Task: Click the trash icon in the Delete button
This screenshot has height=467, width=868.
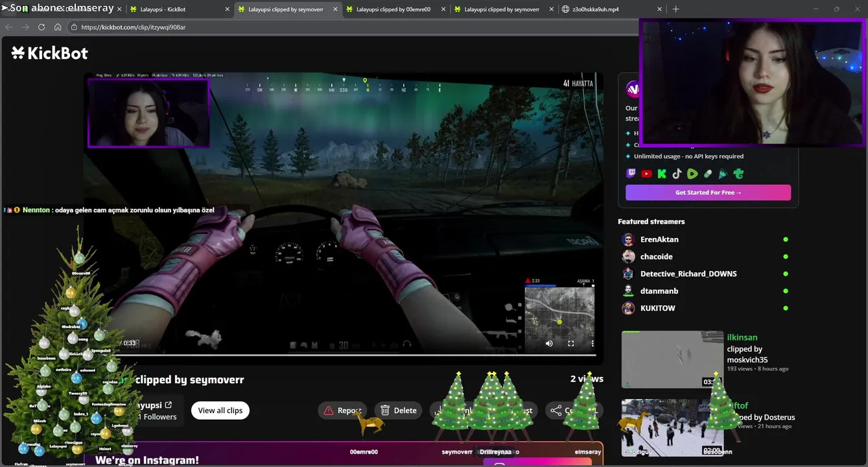Action: [x=385, y=411]
